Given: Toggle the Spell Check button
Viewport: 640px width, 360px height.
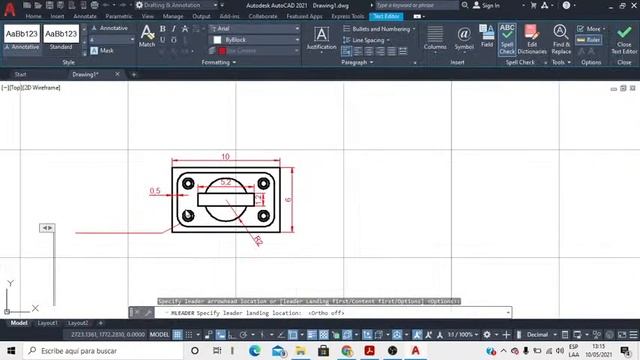Looking at the screenshot, I should pyautogui.click(x=507, y=39).
